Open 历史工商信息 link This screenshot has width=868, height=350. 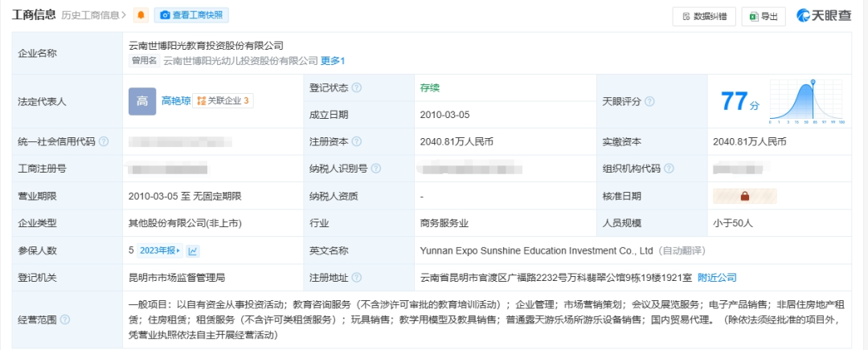[x=93, y=15]
